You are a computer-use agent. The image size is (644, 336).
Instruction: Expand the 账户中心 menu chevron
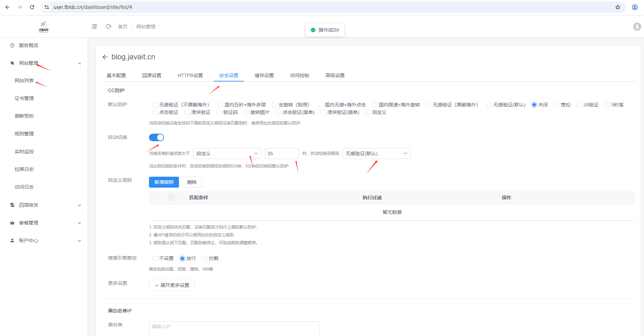[x=79, y=241]
